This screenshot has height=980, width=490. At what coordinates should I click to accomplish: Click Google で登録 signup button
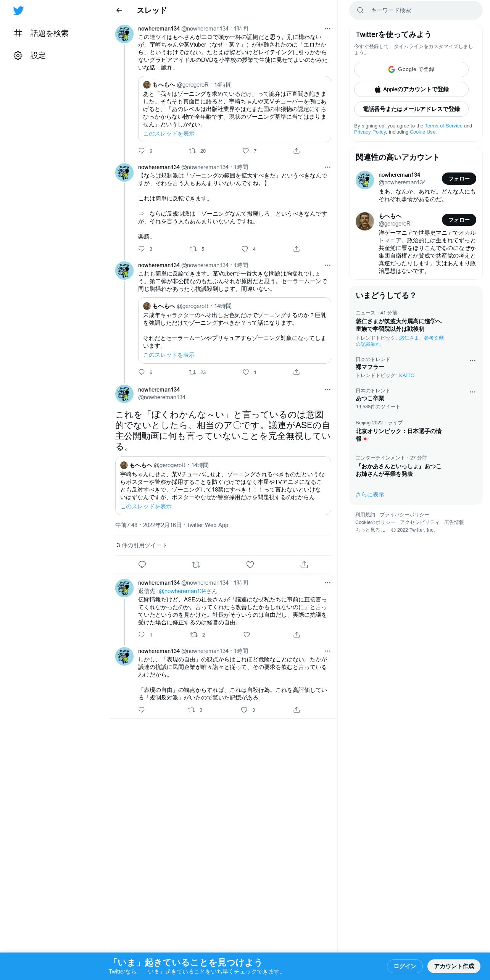pos(411,69)
